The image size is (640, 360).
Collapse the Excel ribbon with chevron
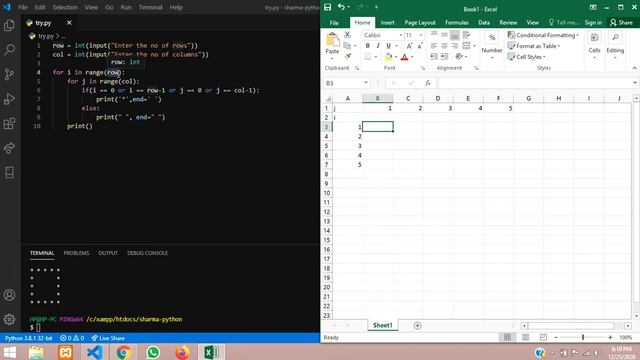[x=634, y=68]
